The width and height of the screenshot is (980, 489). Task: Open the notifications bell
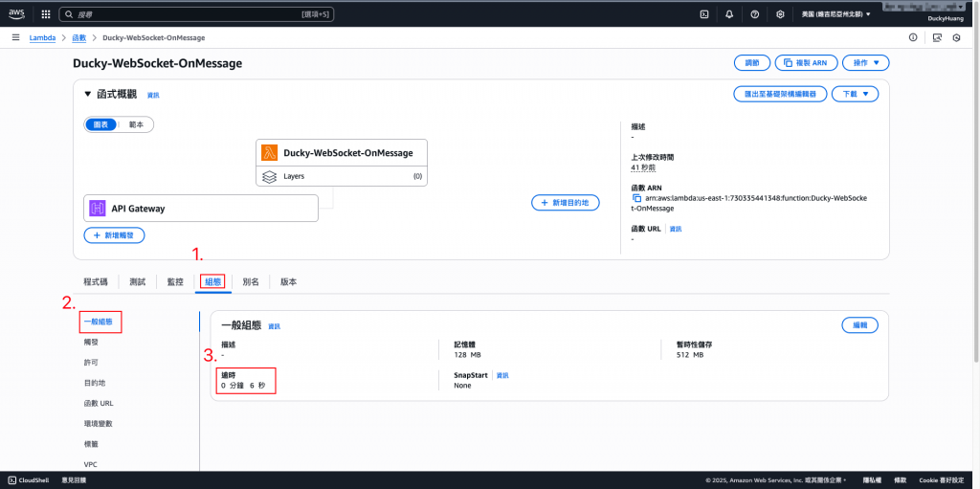click(x=729, y=13)
